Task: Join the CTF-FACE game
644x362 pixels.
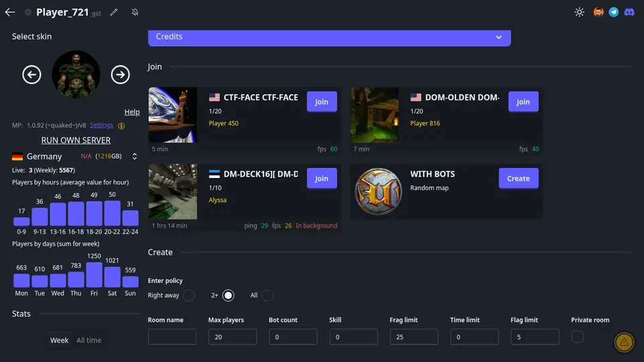Action: 321,101
